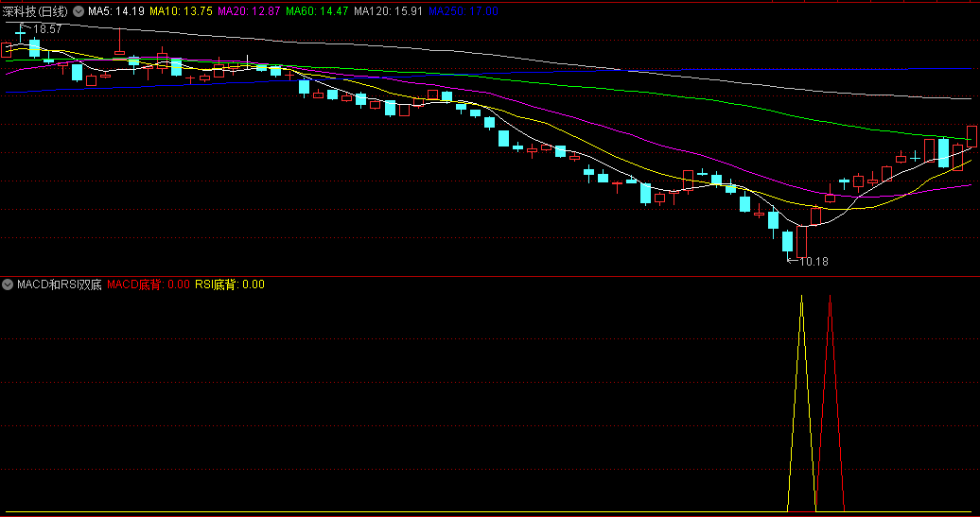Click the MACD底背: 0.00 value
Screen dimensions: 980x517
(x=149, y=284)
